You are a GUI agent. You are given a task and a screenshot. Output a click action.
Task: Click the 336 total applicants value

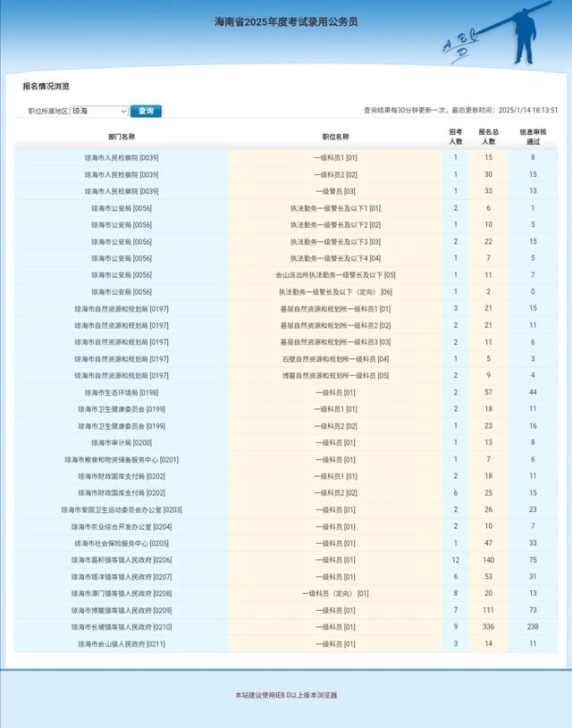point(488,627)
